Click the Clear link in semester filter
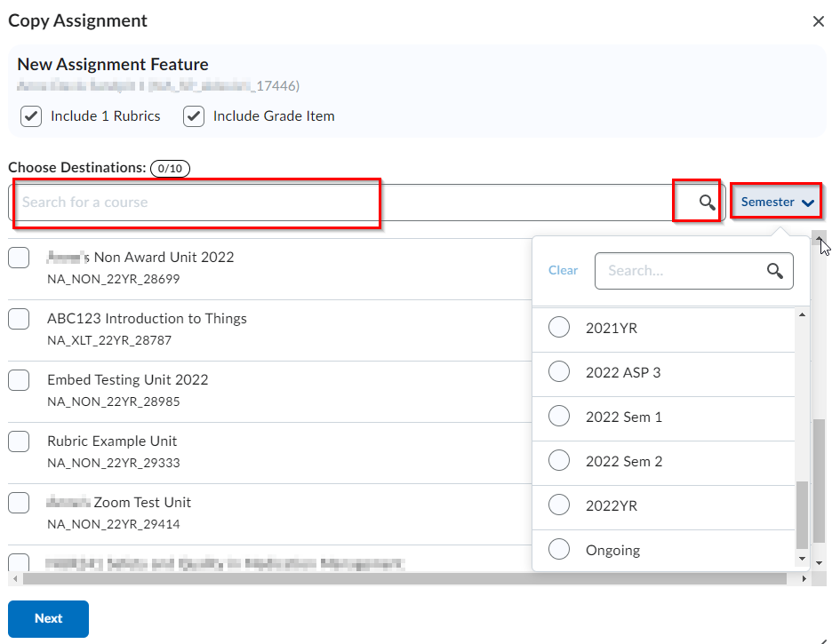The height and width of the screenshot is (644, 832). (563, 270)
